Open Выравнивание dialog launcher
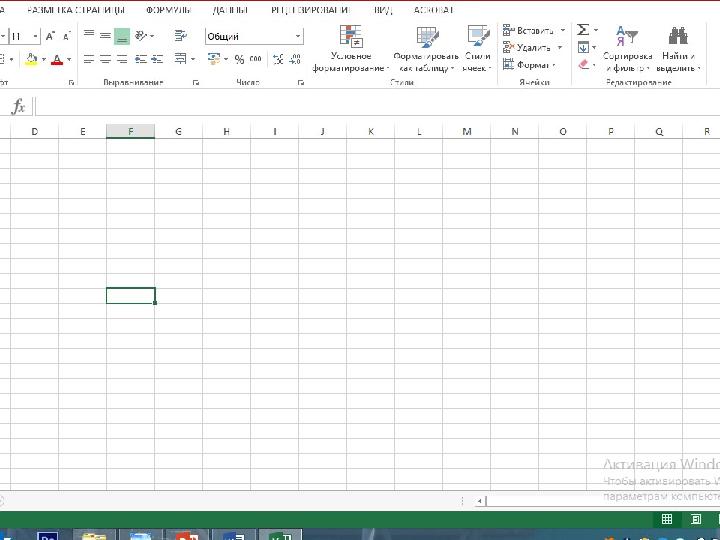This screenshot has width=720, height=540. click(196, 83)
